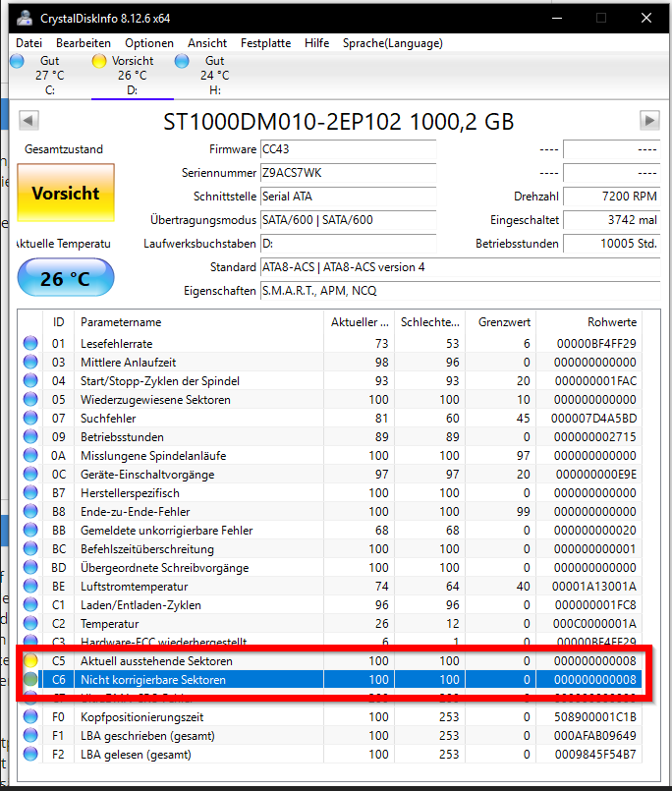Click status icon for LBA geschrieben (gesamt)
This screenshot has height=791, width=672.
(30, 735)
